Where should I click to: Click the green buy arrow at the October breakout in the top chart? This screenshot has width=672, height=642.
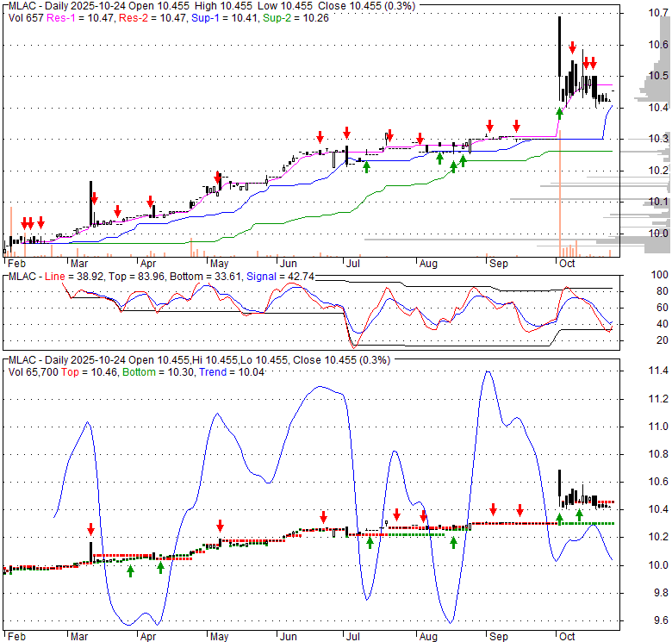pyautogui.click(x=559, y=112)
